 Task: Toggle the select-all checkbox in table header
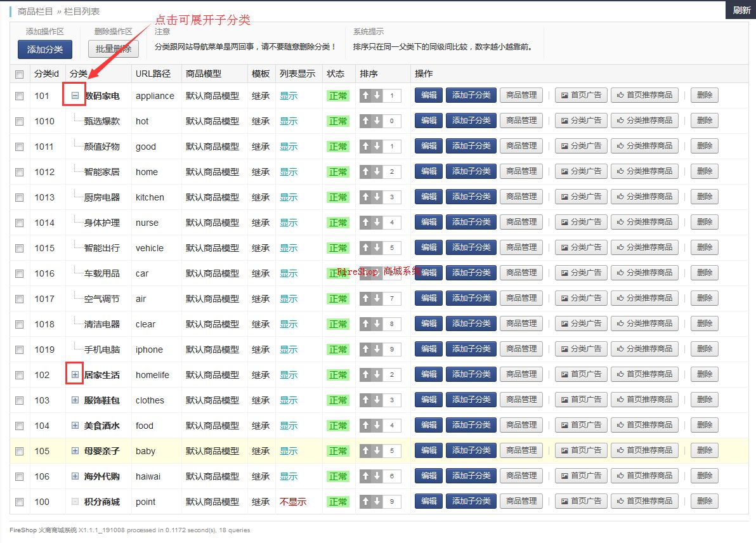click(x=19, y=74)
